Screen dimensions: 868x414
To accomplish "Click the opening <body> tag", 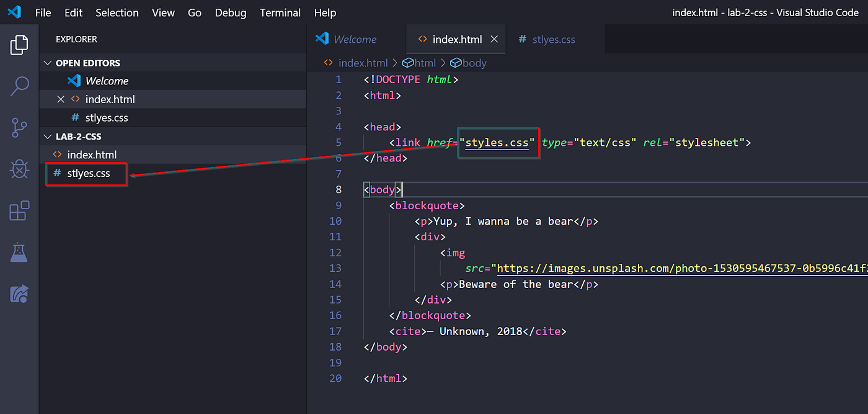I will tap(383, 190).
